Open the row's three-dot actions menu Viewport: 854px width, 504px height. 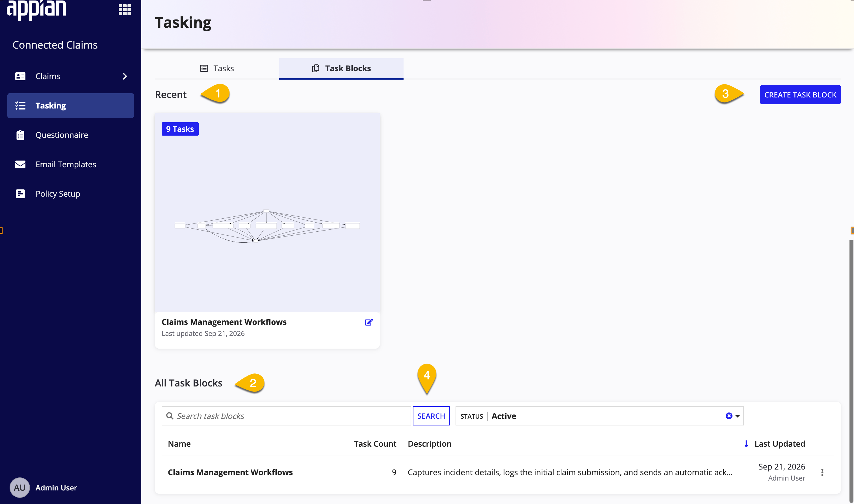click(822, 472)
